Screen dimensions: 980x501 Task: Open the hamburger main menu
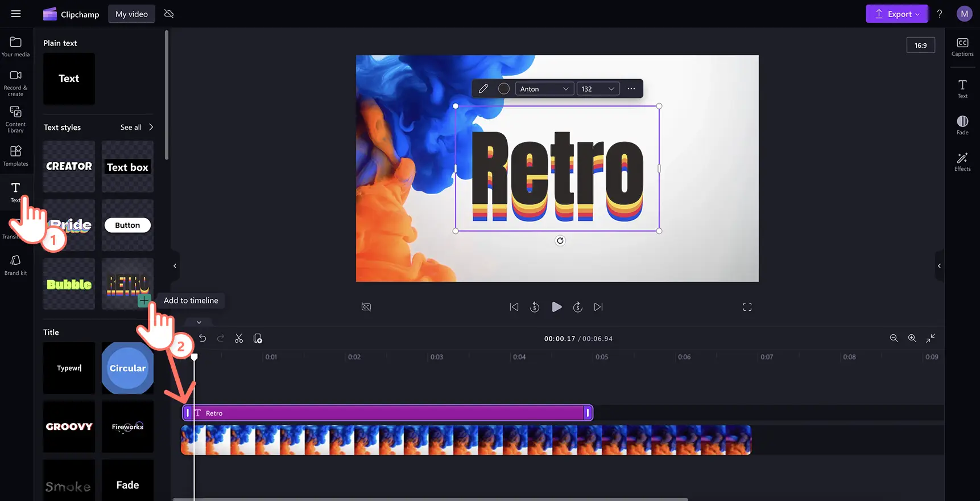tap(16, 14)
